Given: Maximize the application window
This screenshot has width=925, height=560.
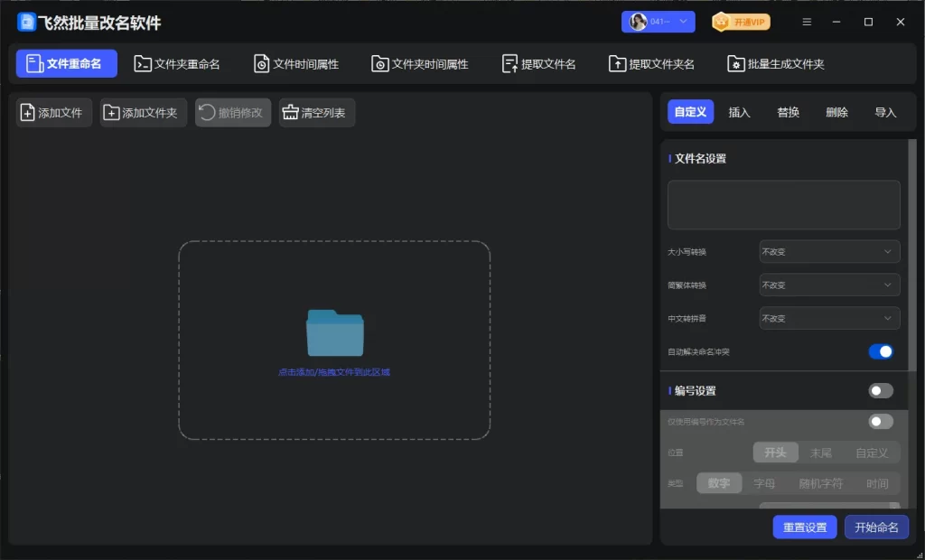Looking at the screenshot, I should click(x=868, y=22).
